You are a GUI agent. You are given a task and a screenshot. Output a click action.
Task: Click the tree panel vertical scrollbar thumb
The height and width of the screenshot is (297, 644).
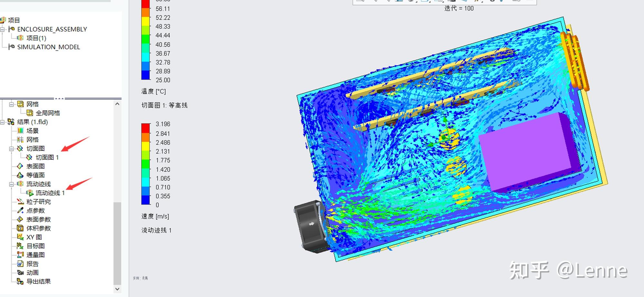pyautogui.click(x=117, y=243)
